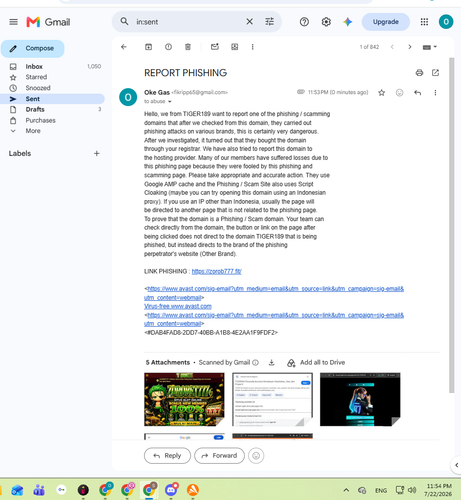Open the document screenshot attachment
This screenshot has width=461, height=500.
point(272,399)
